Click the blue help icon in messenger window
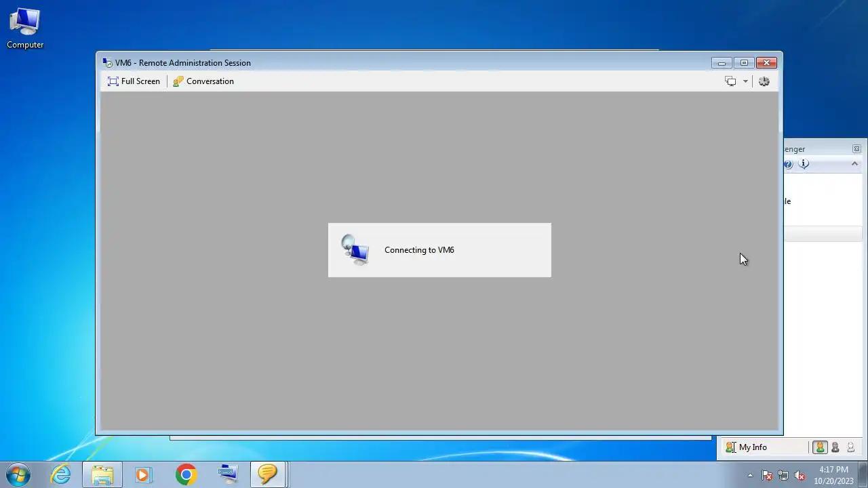 click(788, 164)
